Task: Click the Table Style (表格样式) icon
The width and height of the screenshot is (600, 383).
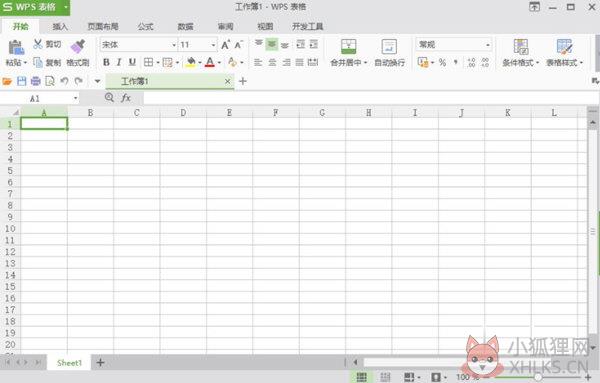Action: [564, 47]
